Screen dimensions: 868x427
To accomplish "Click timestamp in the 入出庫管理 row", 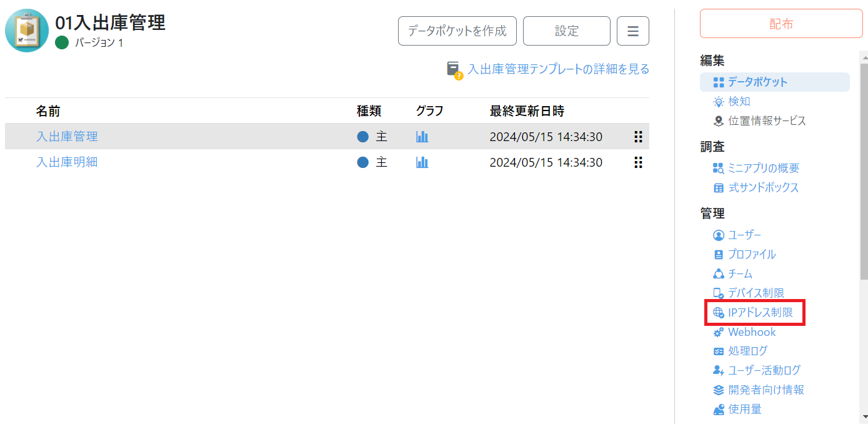I will [x=546, y=137].
